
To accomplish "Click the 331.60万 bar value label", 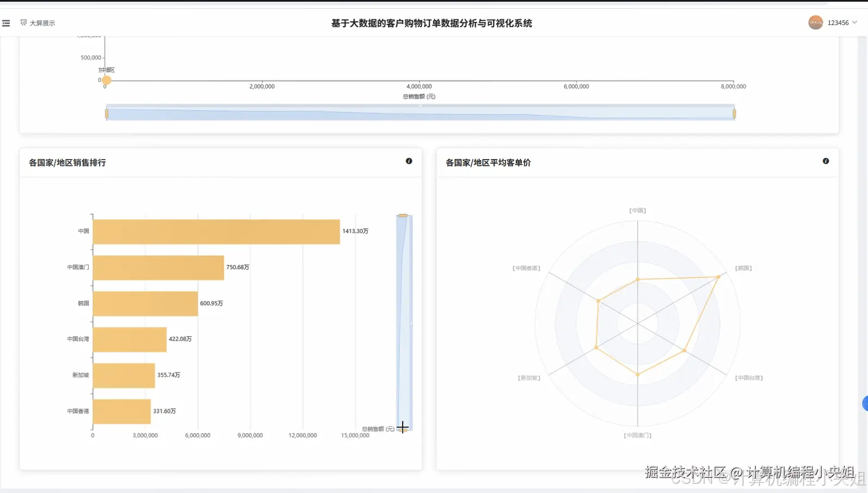I will tap(164, 411).
